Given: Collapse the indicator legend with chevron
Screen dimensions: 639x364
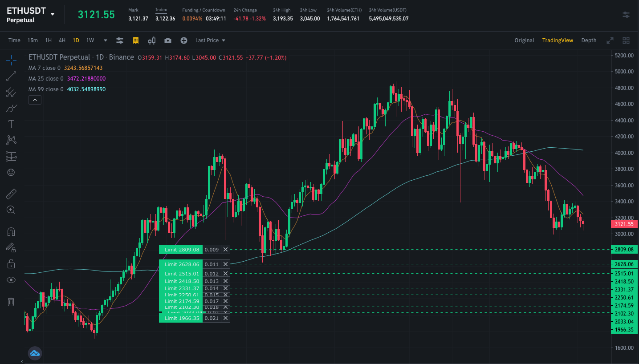Looking at the screenshot, I should 35,100.
